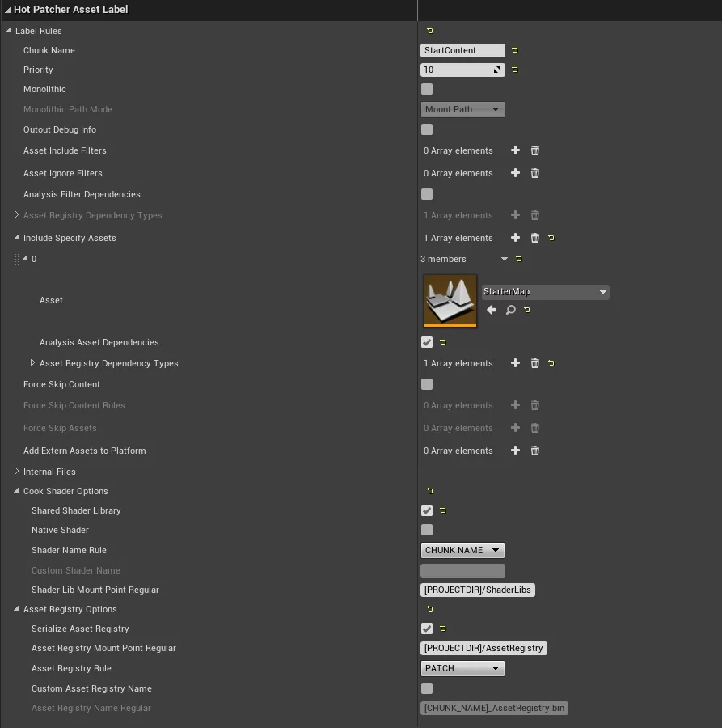Toggle Analysis Filter Dependencies checkbox
722x728 pixels.
(x=427, y=194)
